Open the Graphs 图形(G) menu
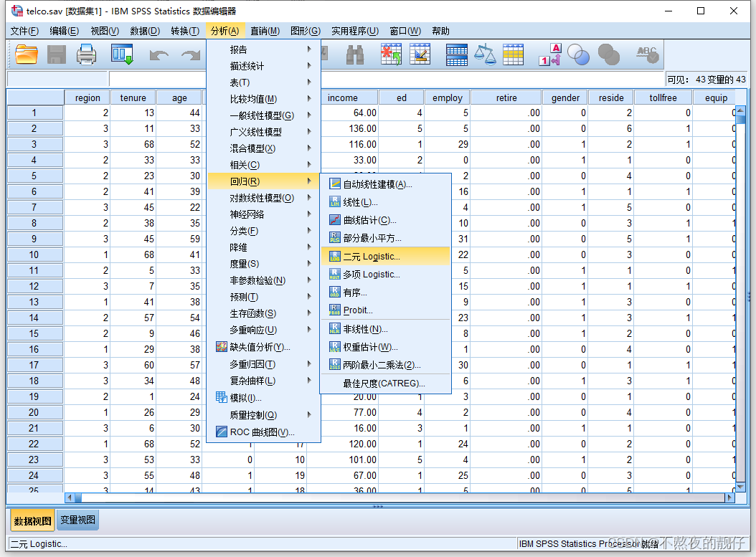 [x=305, y=31]
